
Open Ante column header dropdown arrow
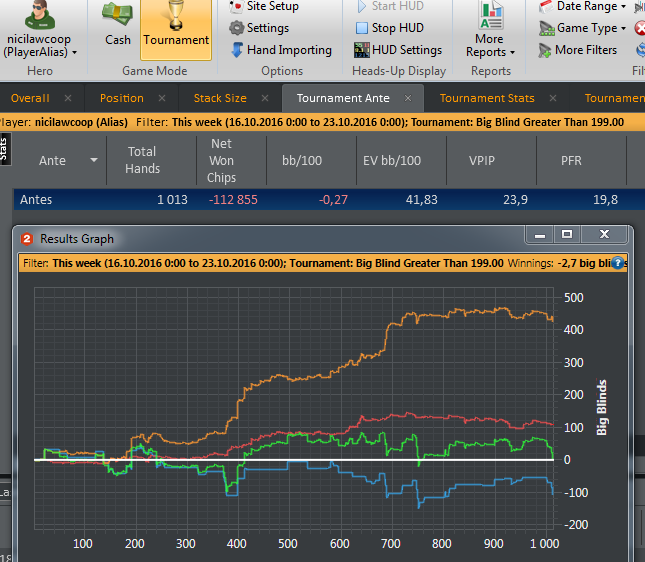click(94, 160)
